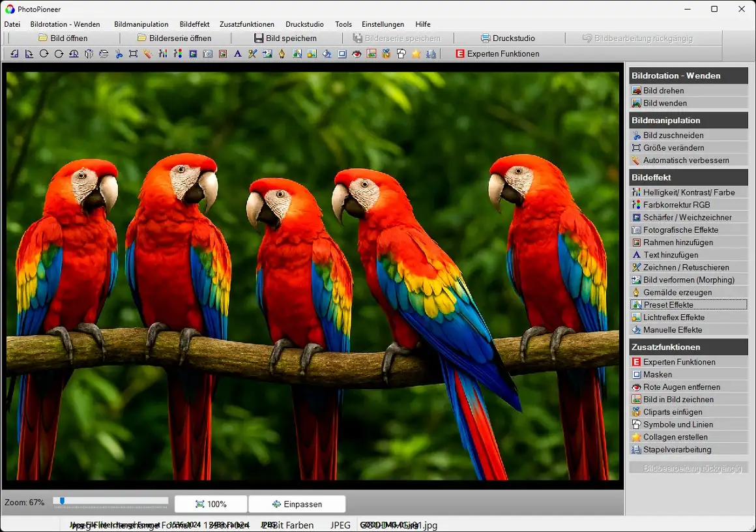Choose Gemälde erzeugen in the side panel
The image size is (756, 532).
(x=677, y=292)
